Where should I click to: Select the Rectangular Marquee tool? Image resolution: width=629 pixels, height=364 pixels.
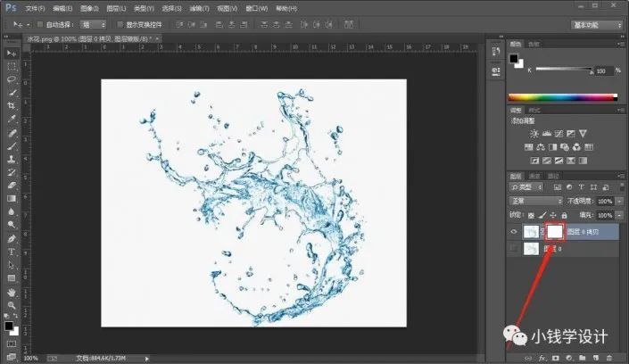click(x=12, y=66)
